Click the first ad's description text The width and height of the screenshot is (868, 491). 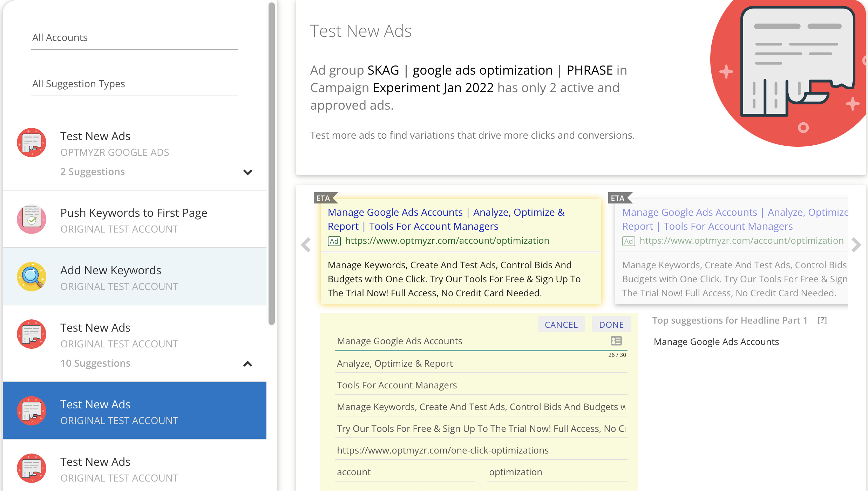pyautogui.click(x=454, y=279)
